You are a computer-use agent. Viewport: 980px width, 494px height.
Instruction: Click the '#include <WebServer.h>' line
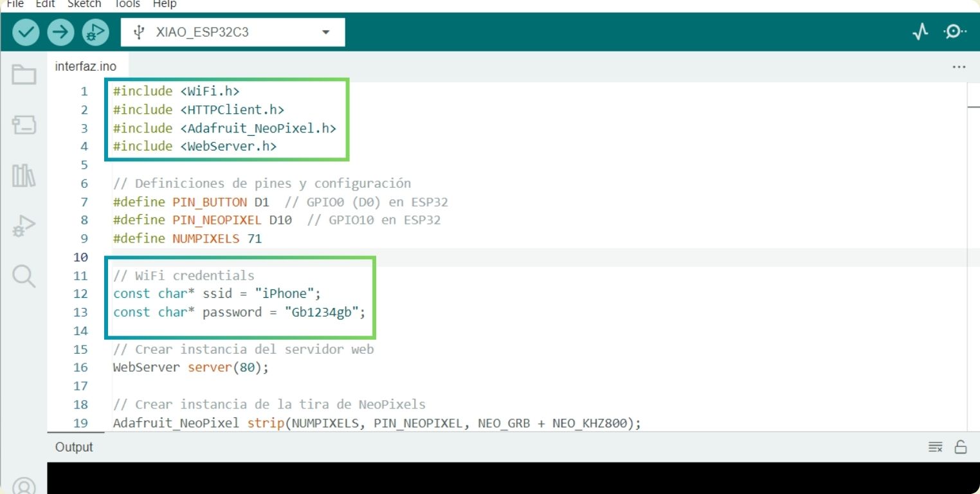[x=195, y=147]
